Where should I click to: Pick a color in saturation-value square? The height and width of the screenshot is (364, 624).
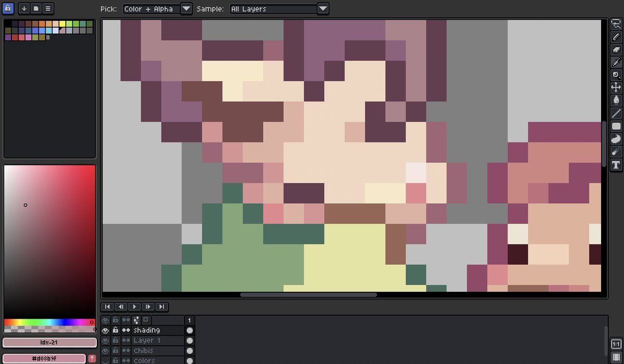pos(49,242)
